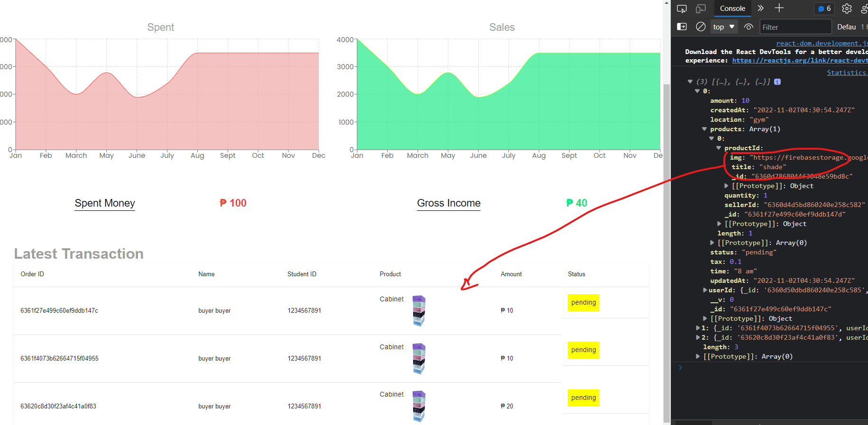Screen dimensions: 868x425
Task: Open the Statistics source link
Action: point(847,72)
